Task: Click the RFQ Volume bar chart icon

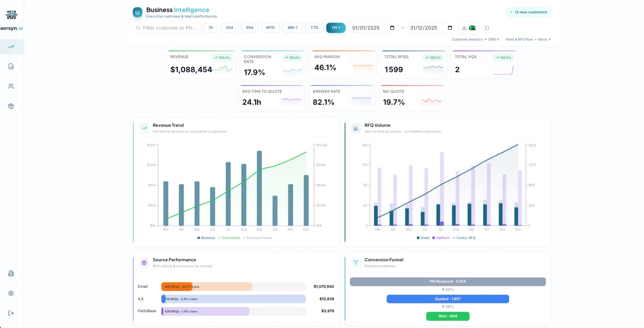Action: click(356, 128)
